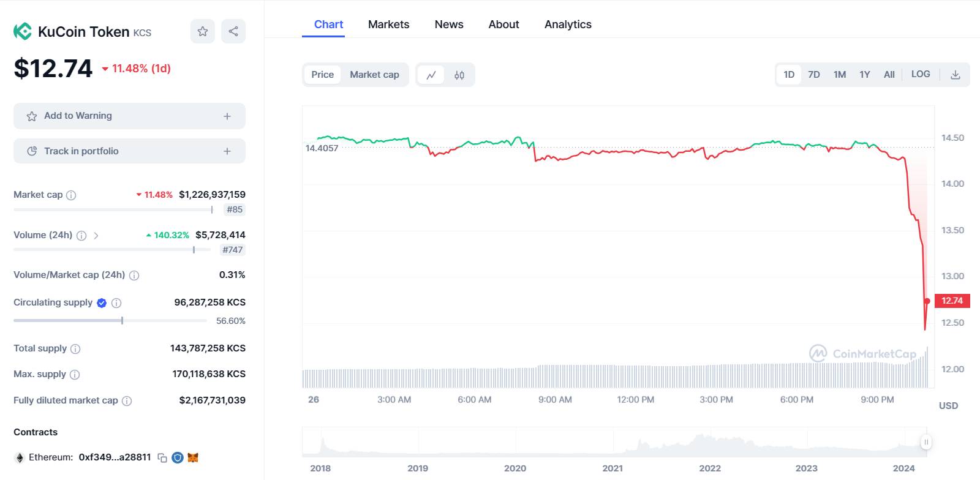
Task: Click the 12.74 current price label on axis
Action: [952, 301]
